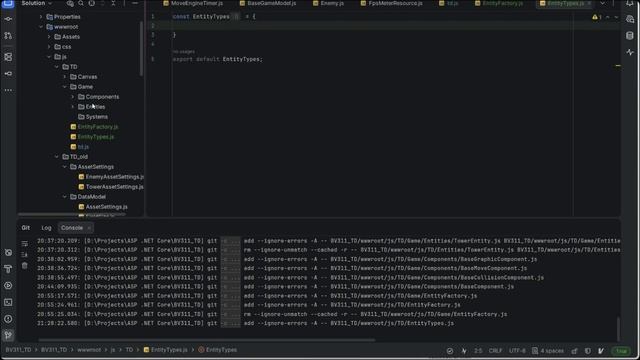Open the Log tab in bottom panel
The height and width of the screenshot is (360, 640).
pos(46,228)
